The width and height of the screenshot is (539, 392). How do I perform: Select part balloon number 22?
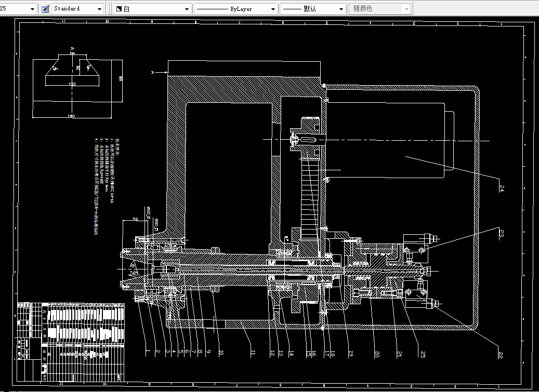click(501, 355)
